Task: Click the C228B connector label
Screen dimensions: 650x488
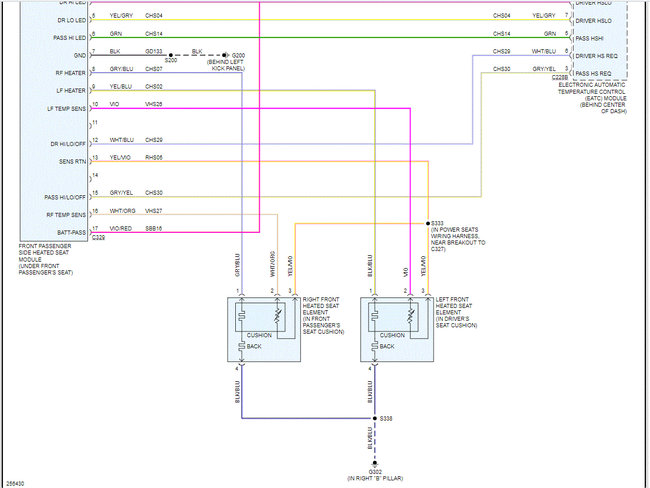Action: 560,78
